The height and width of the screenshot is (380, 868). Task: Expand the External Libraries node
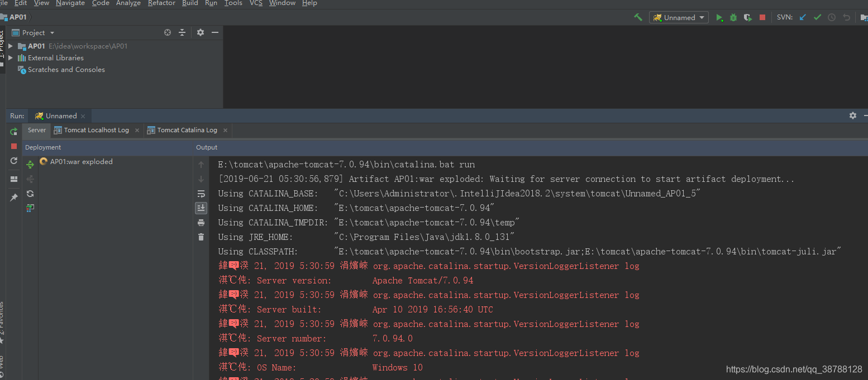pyautogui.click(x=10, y=57)
